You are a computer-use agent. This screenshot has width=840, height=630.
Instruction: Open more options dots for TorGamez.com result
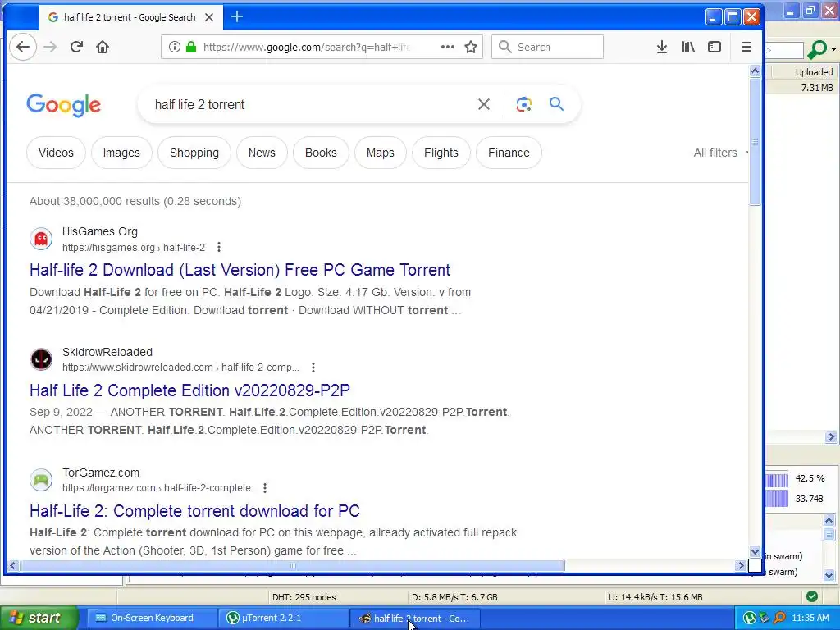click(265, 488)
